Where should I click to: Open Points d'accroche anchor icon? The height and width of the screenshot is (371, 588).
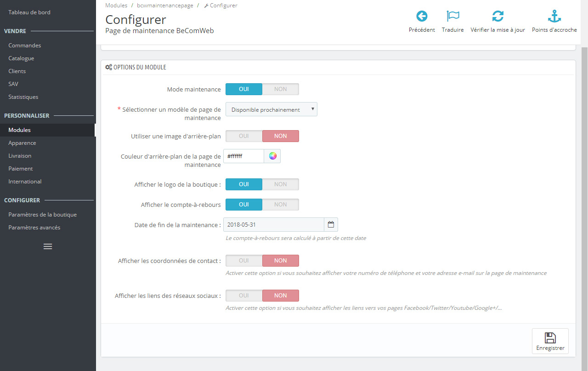554,17
